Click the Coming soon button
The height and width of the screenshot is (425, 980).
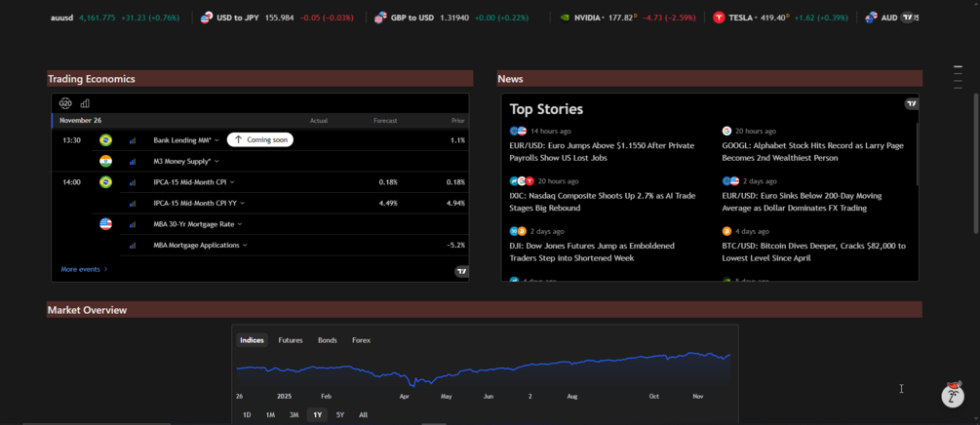tap(260, 140)
